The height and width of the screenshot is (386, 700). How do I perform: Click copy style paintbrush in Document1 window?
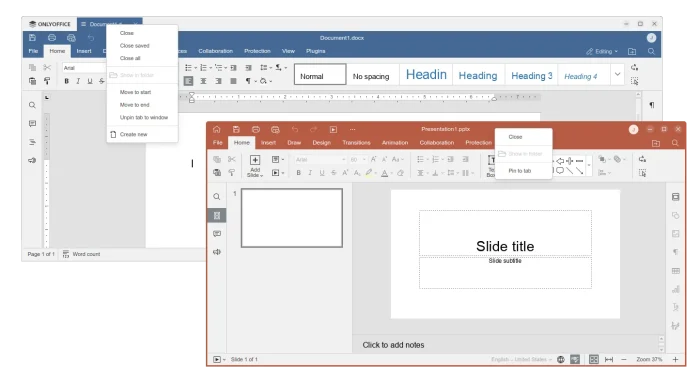pyautogui.click(x=47, y=81)
